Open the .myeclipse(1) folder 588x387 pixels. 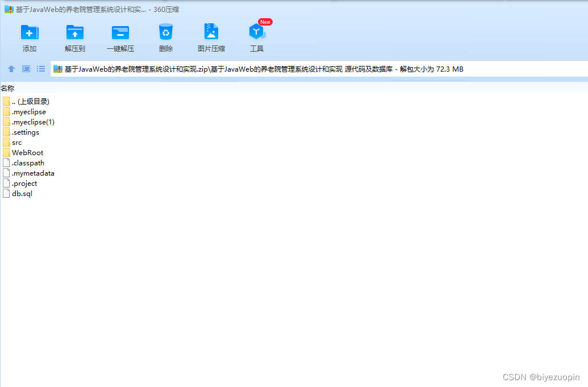click(31, 122)
